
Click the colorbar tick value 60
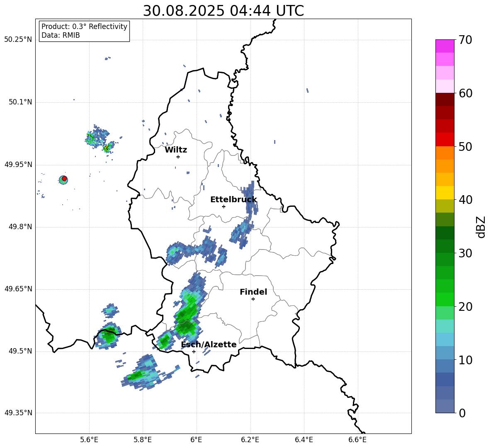[x=465, y=93]
